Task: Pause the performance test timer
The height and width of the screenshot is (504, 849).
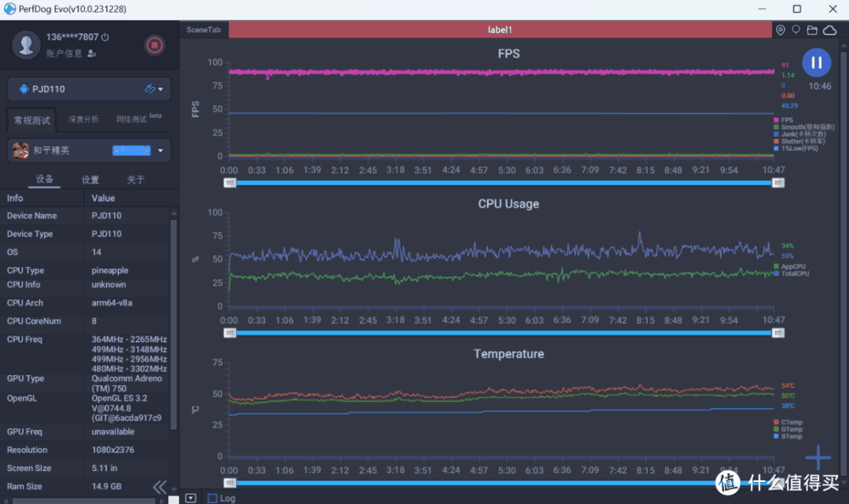Action: tap(816, 62)
